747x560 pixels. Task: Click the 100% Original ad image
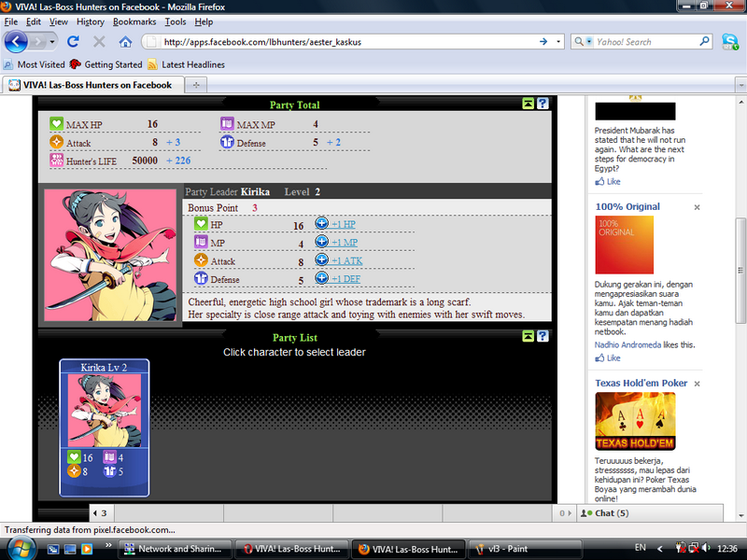click(x=624, y=245)
